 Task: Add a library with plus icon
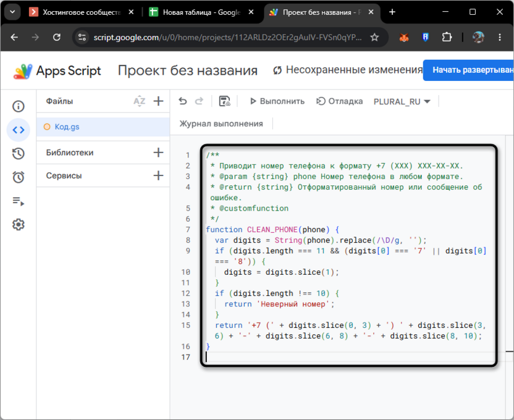pos(158,153)
